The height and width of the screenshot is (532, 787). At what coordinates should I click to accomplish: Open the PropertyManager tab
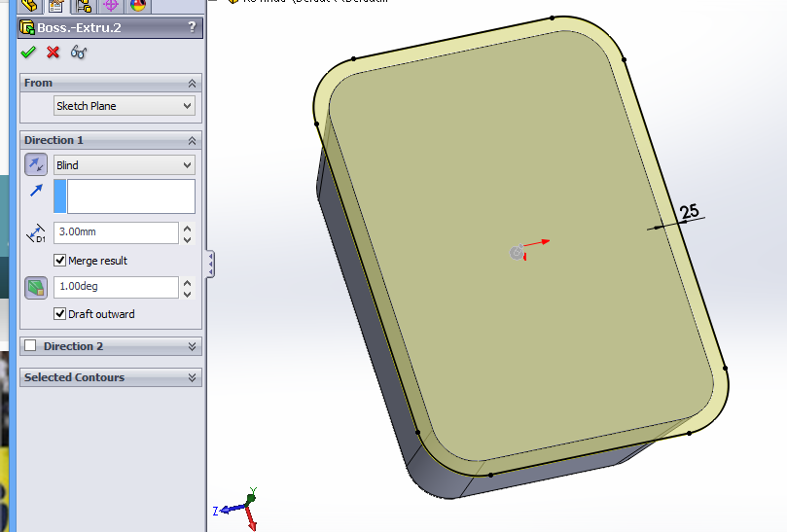point(56,6)
